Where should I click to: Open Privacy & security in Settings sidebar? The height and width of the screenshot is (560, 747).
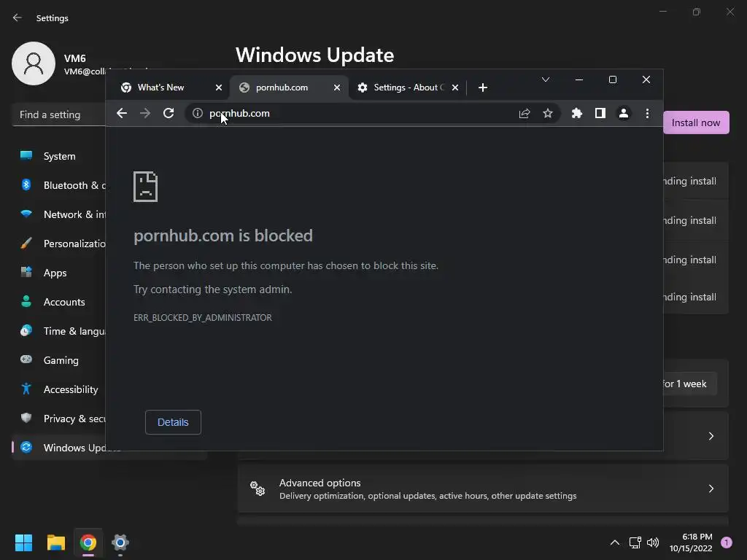click(59, 419)
